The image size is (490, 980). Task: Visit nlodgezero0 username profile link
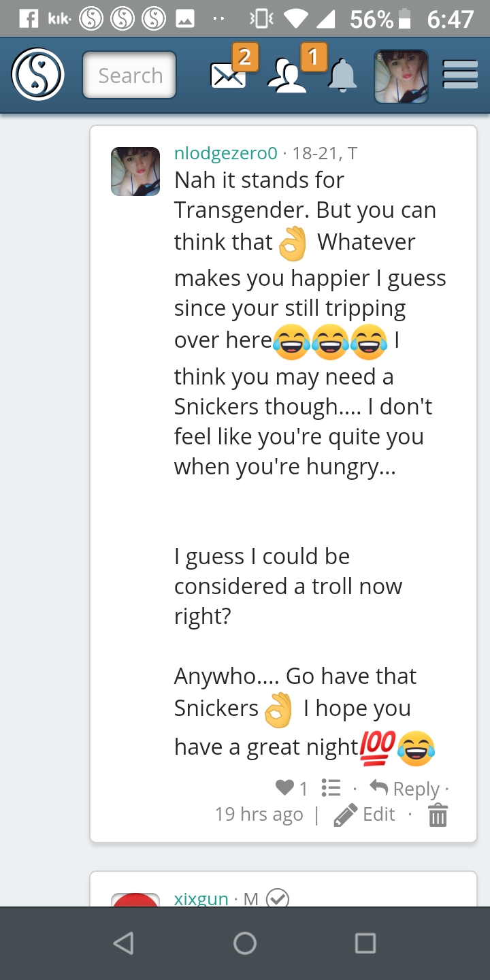[226, 153]
